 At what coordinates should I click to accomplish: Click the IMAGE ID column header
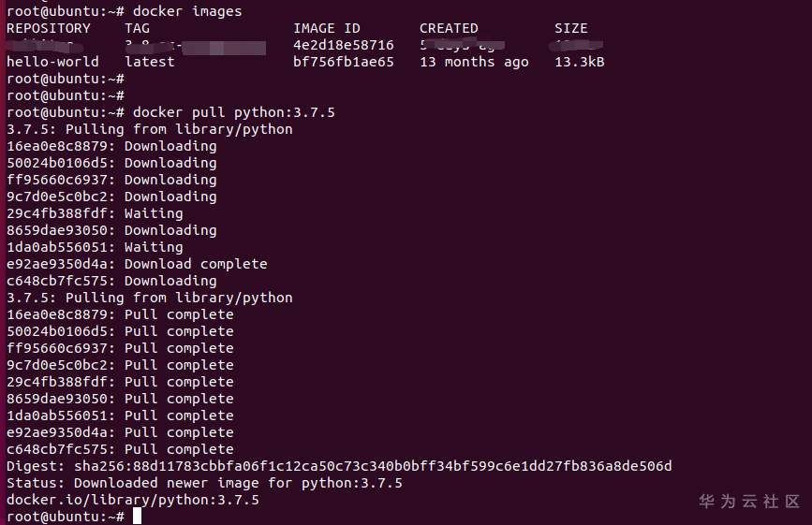pos(326,28)
